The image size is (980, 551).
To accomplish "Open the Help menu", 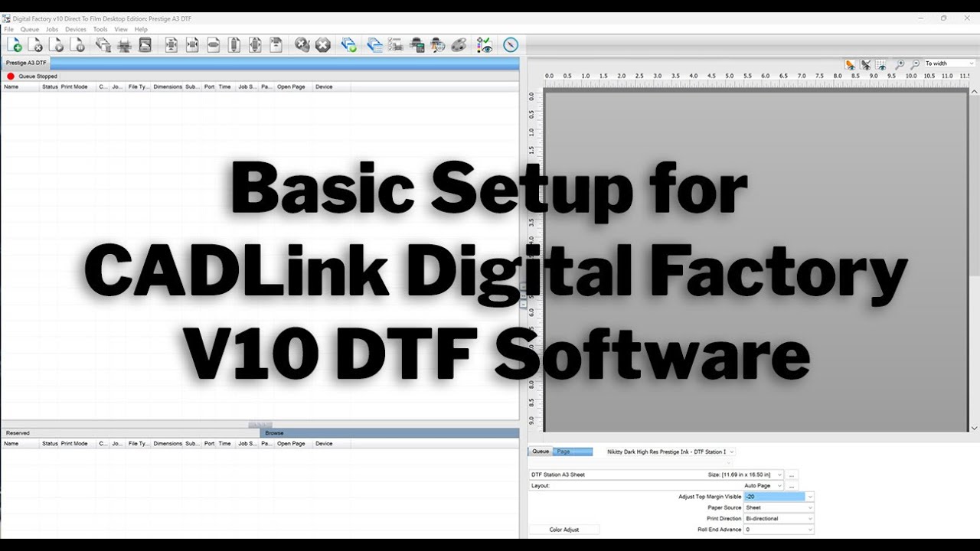I will click(141, 29).
